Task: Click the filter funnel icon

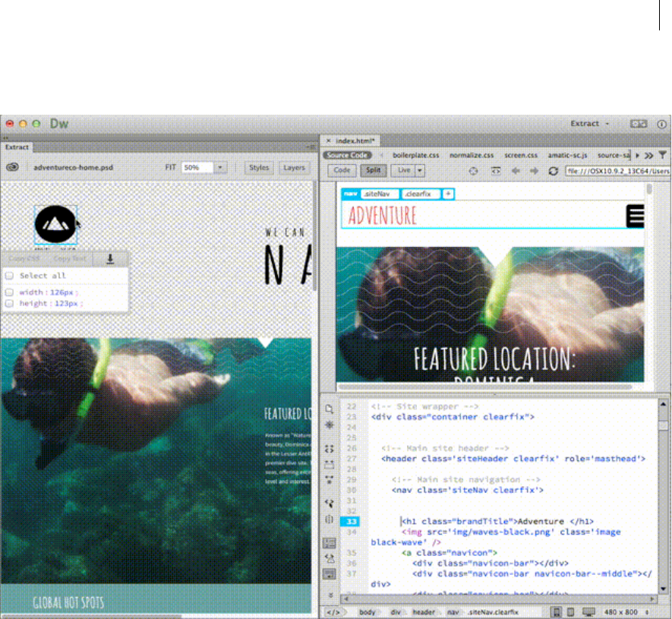Action: pos(663,155)
